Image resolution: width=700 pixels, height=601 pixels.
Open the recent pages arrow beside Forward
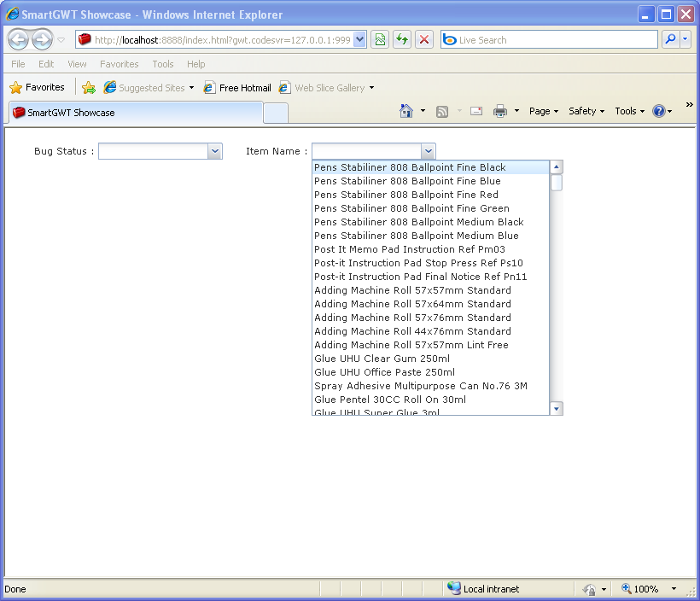61,40
